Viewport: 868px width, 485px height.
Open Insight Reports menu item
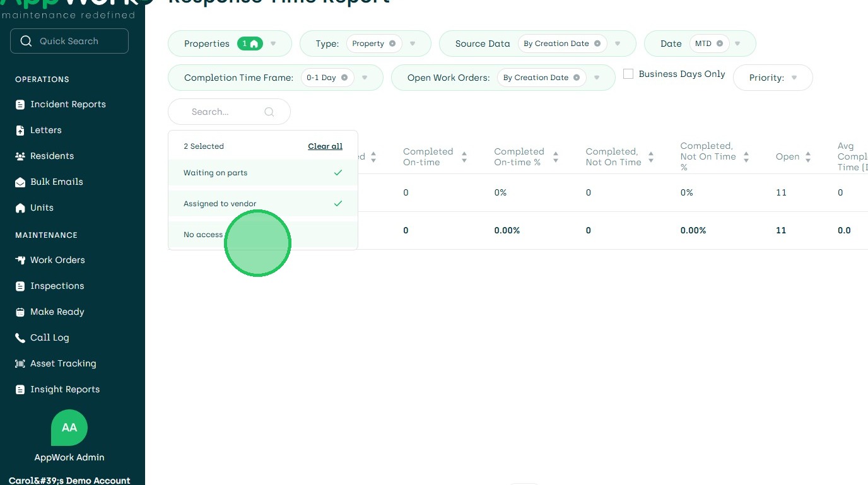click(65, 390)
